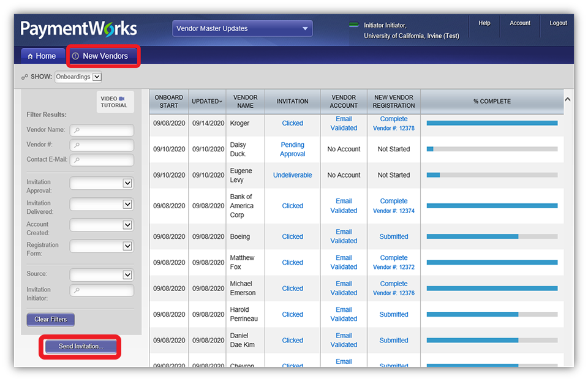The width and height of the screenshot is (588, 381).
Task: Click Submitted link in Boeing row
Action: (394, 236)
